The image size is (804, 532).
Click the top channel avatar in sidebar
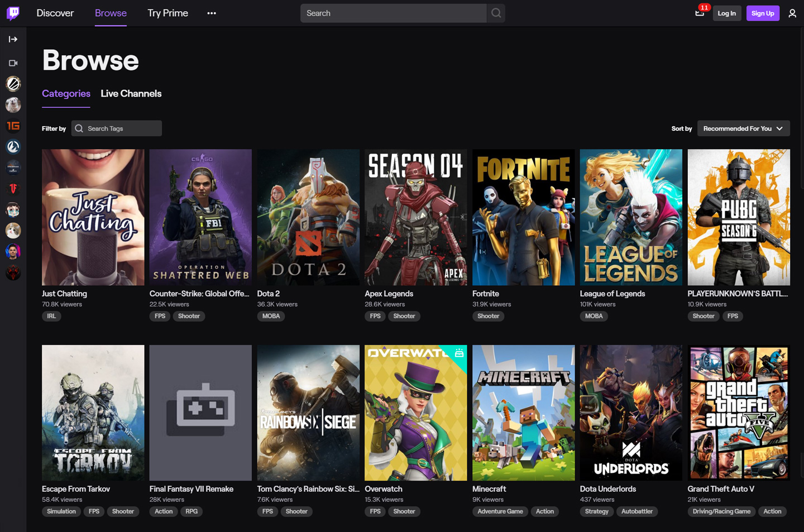coord(13,84)
